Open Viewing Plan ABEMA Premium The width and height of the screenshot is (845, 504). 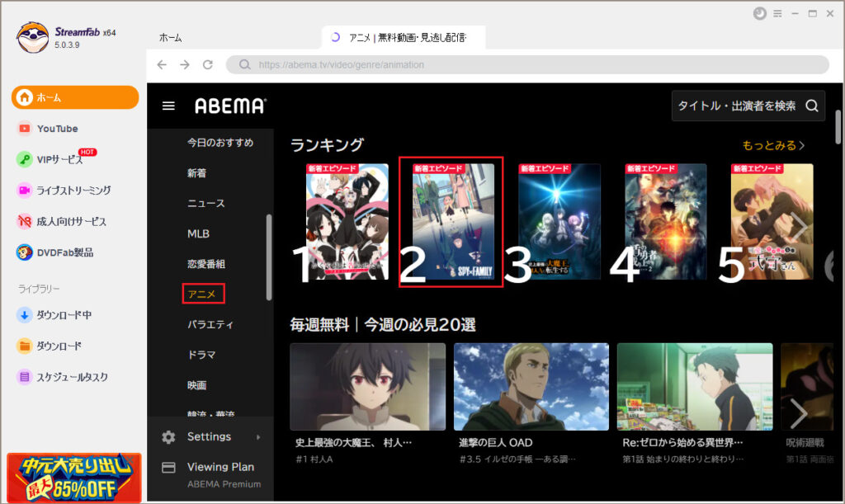[224, 474]
